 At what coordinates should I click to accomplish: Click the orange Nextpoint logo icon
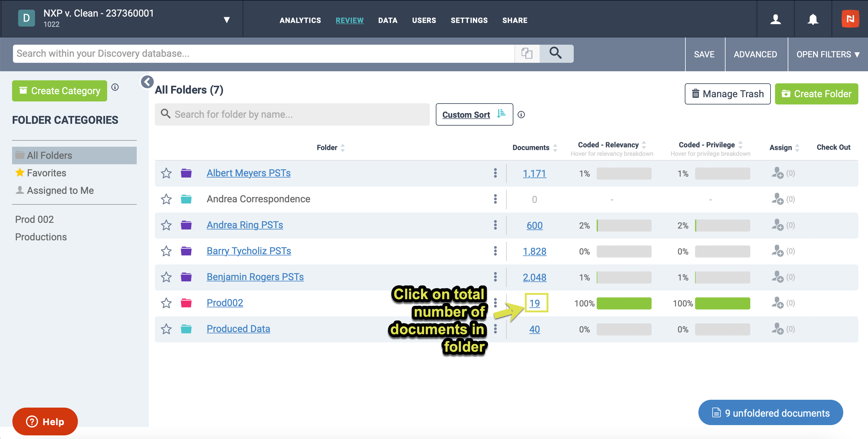click(850, 19)
